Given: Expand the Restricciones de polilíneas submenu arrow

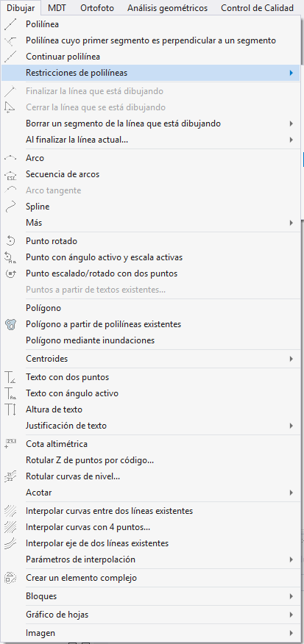Looking at the screenshot, I should [291, 73].
